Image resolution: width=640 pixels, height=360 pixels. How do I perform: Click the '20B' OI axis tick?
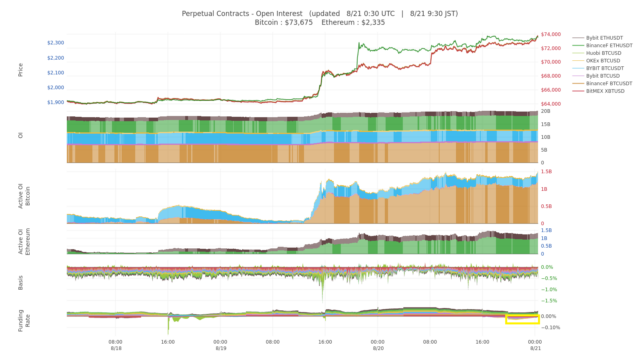coord(545,111)
